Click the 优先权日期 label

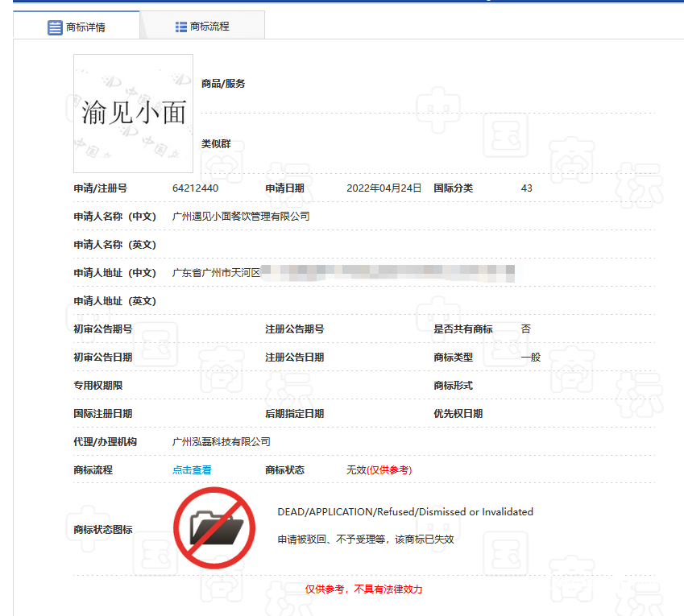(458, 414)
